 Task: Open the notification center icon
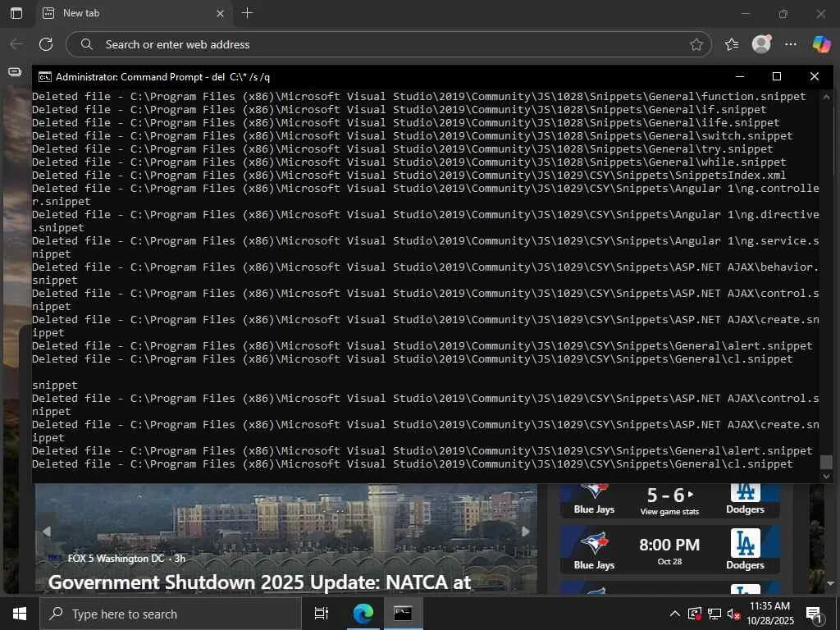pos(815,614)
